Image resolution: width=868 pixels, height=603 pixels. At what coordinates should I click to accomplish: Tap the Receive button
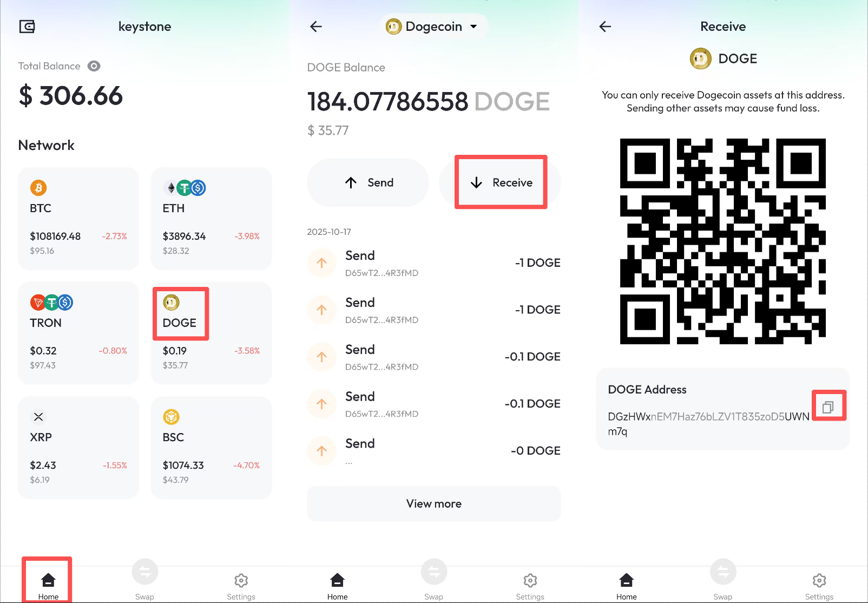(x=500, y=182)
